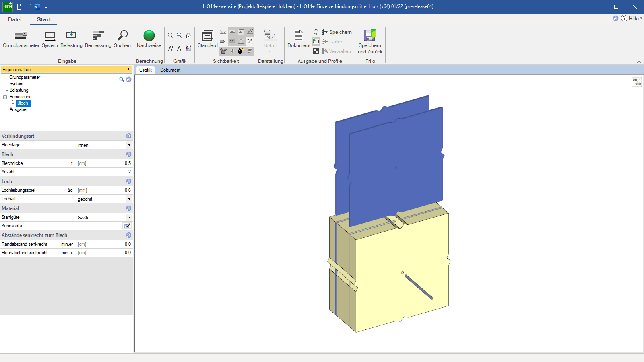The height and width of the screenshot is (362, 644).
Task: Click the zoom-window icon in Grafik group
Action: click(x=180, y=35)
